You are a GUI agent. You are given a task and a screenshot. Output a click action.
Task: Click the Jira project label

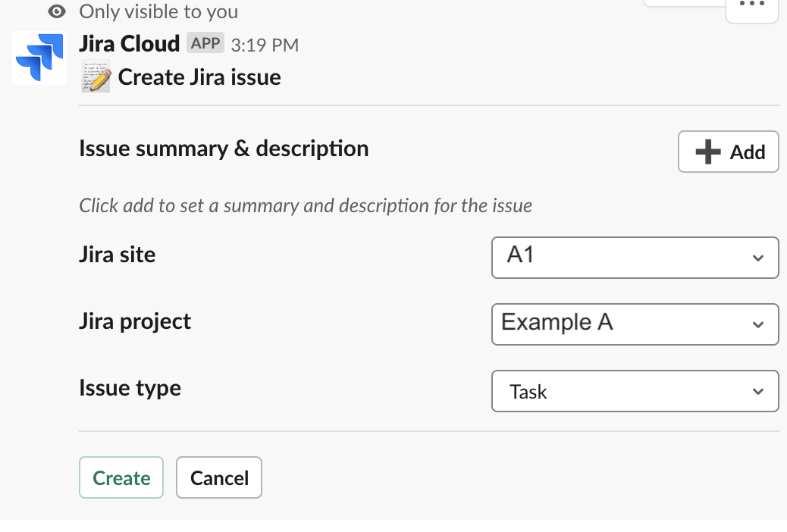[135, 322]
